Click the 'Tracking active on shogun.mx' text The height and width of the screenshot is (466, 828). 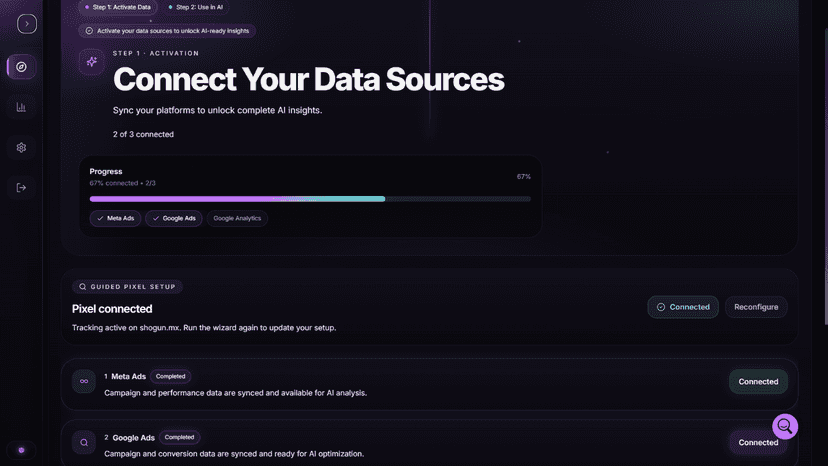click(x=126, y=328)
